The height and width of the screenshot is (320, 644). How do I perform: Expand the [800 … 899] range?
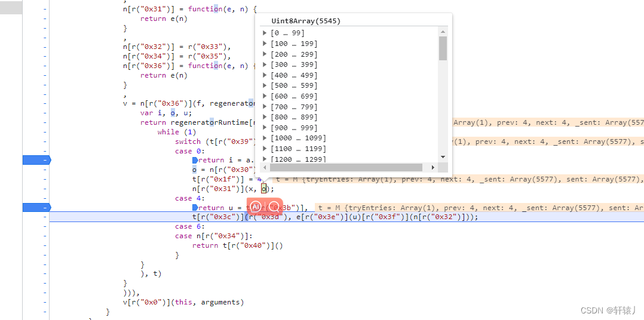pos(265,117)
